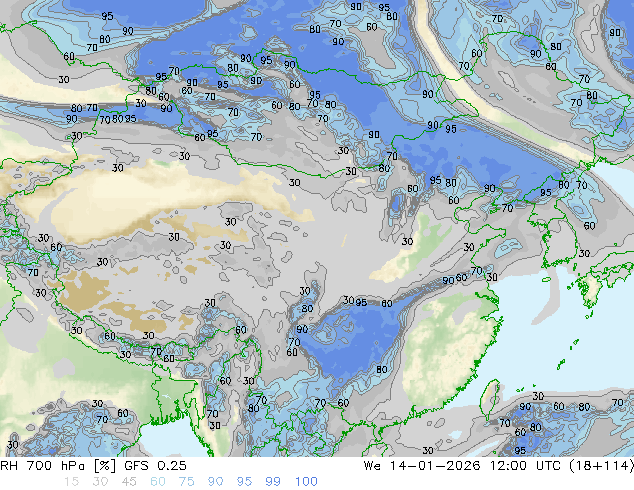634x490 pixels.
Task: Click the date 'We 14-01-2026' text
Action: tap(422, 466)
